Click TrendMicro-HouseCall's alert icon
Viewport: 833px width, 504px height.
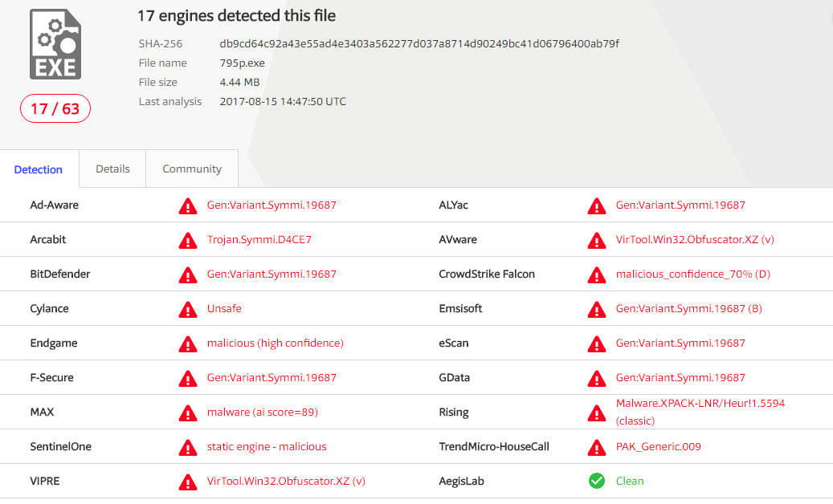[x=597, y=446]
